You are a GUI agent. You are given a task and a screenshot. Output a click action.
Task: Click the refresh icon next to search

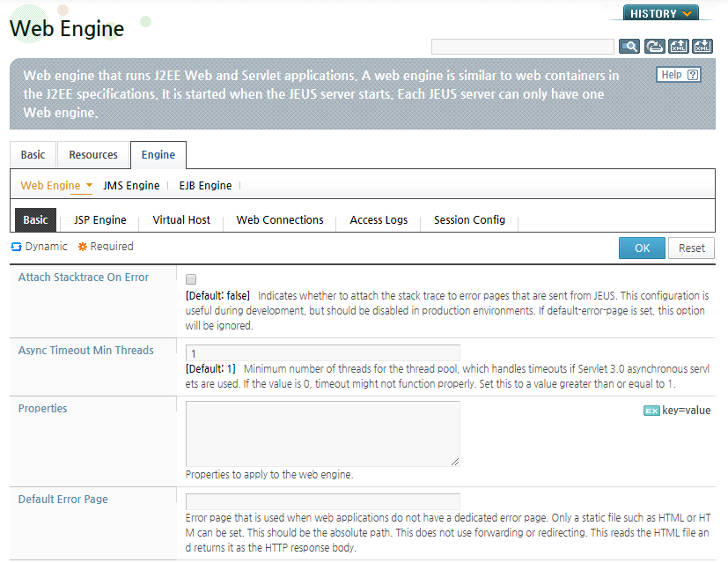point(655,47)
